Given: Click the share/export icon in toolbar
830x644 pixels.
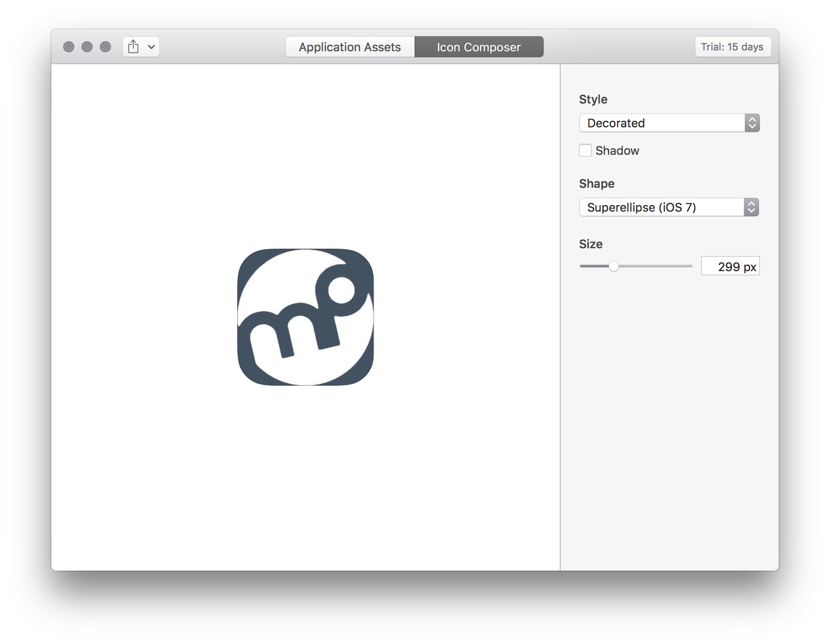Looking at the screenshot, I should pos(133,47).
